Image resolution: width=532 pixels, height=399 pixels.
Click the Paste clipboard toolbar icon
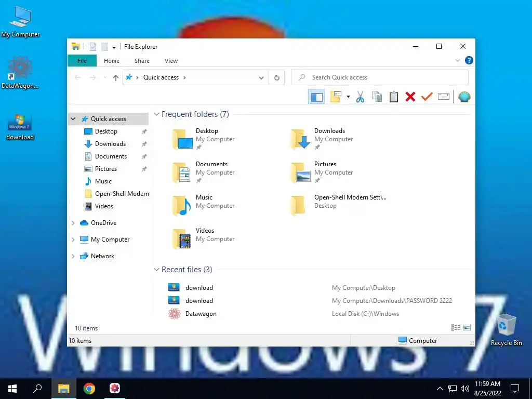pos(394,97)
